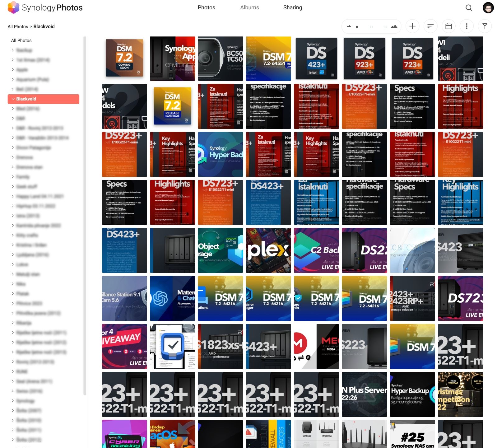Open the DSM 7.2 Release Candidate thumbnail
The image size is (497, 448).
point(172,106)
